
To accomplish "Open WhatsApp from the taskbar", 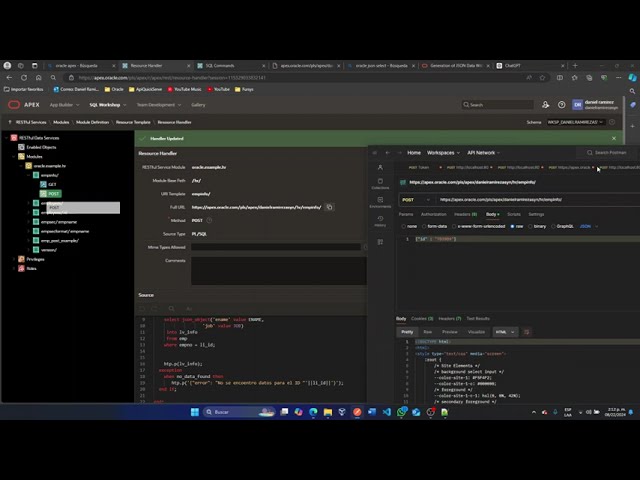I will (x=401, y=412).
